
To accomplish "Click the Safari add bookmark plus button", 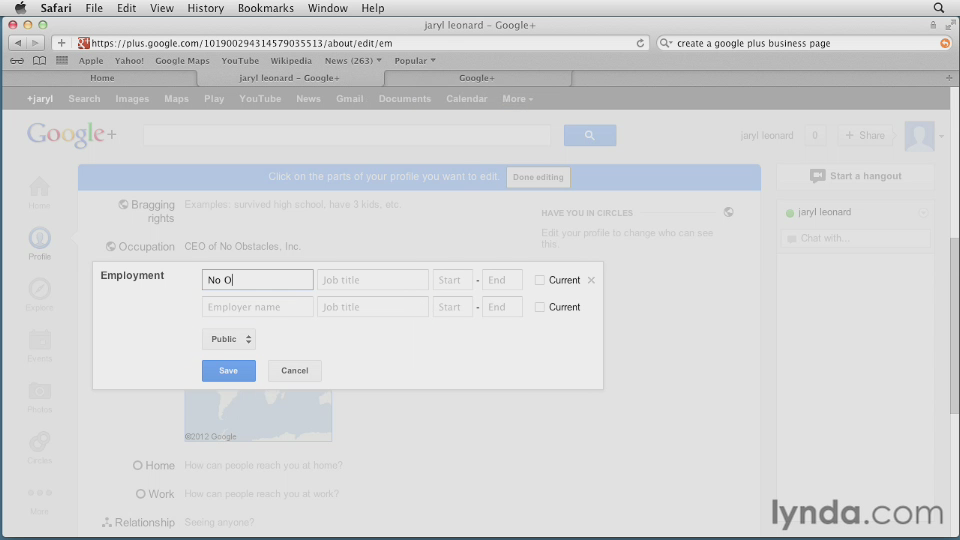I will pyautogui.click(x=61, y=43).
